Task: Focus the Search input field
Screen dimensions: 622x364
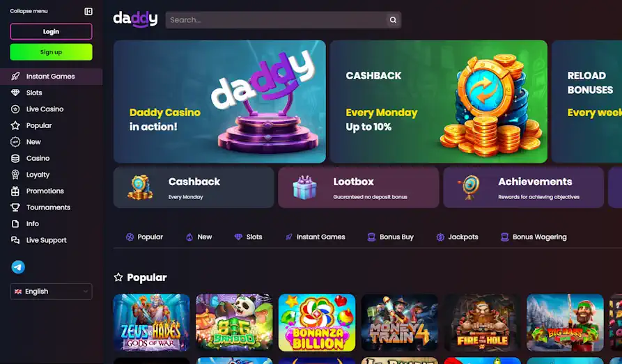Action: coord(276,19)
